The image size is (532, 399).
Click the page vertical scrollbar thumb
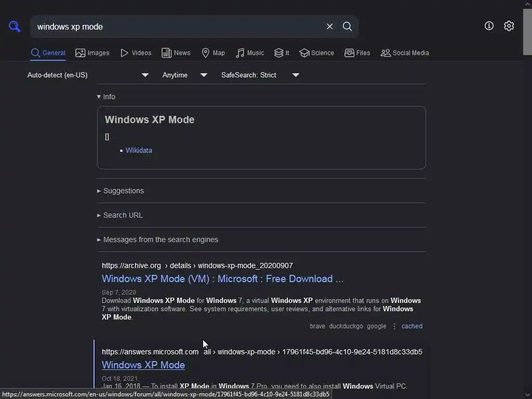click(527, 32)
